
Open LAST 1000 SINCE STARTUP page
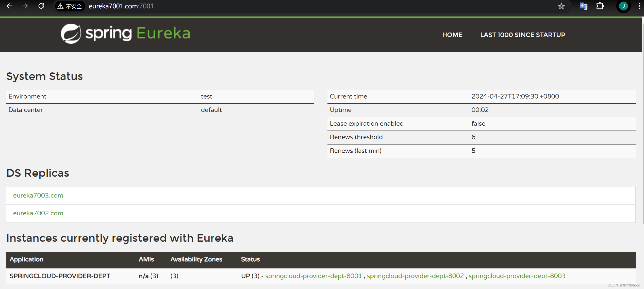pyautogui.click(x=522, y=35)
